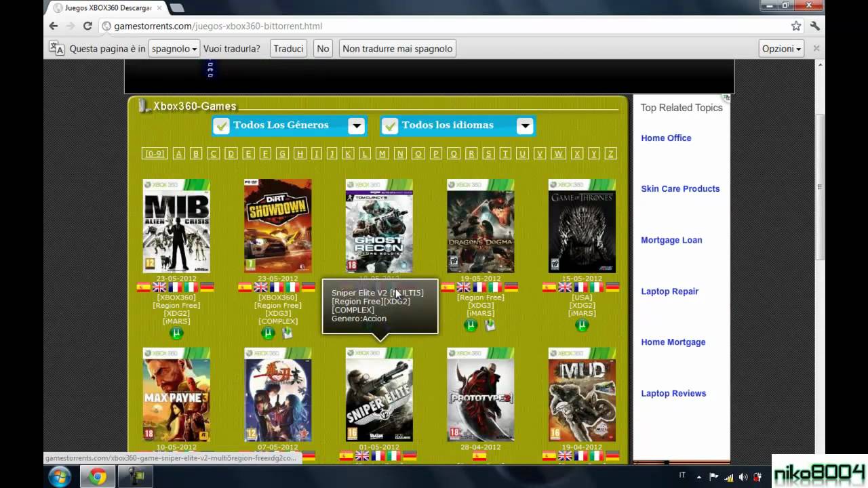The image size is (868, 488).
Task: Click the Italian flag under Game of Thrones
Action: pyautogui.click(x=596, y=287)
